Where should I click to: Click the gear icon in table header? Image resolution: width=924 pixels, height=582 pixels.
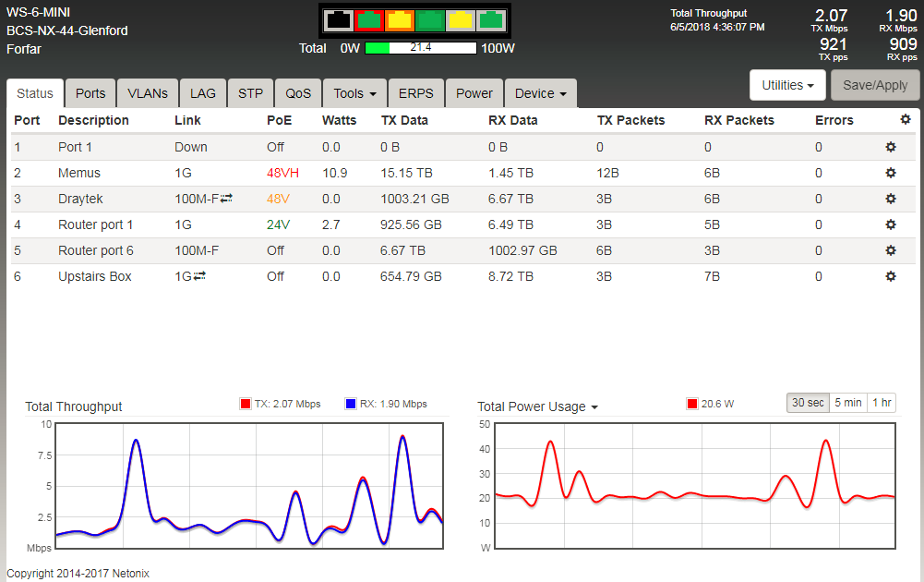[906, 120]
